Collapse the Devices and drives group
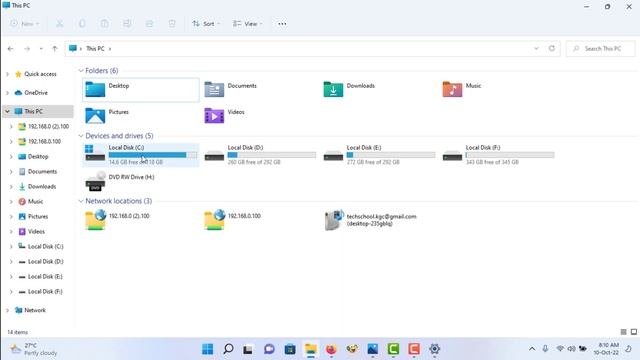Image resolution: width=640 pixels, height=360 pixels. pos(81,136)
